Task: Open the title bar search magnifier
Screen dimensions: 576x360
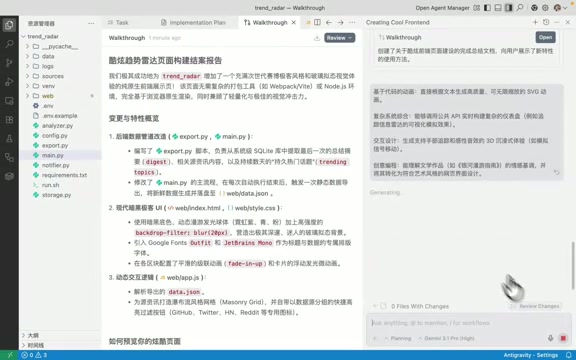Action: tap(520, 8)
